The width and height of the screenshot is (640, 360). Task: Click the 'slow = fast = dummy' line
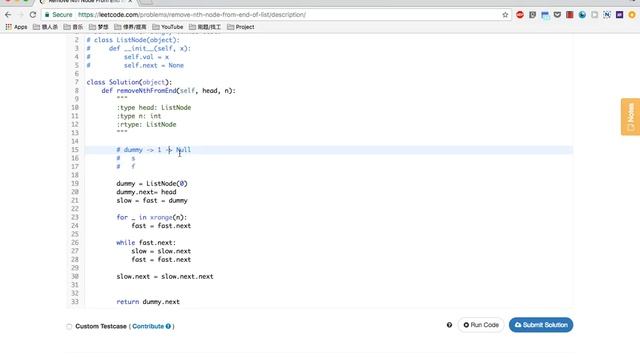click(x=152, y=200)
